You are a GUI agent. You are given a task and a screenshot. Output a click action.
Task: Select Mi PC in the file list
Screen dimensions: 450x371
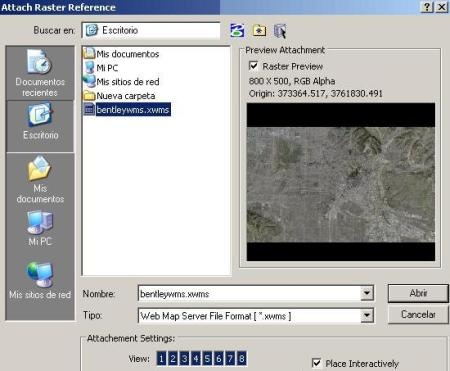(102, 68)
